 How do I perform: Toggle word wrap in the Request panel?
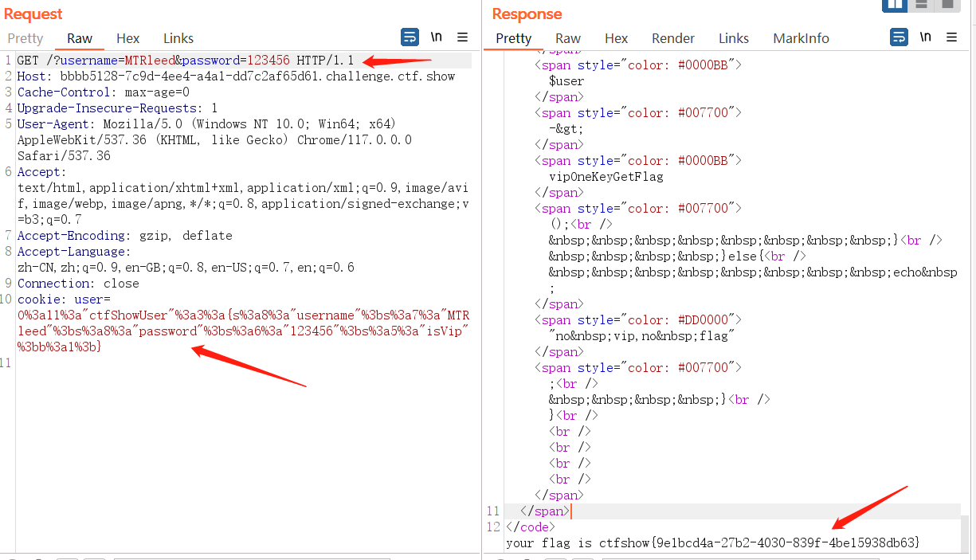(410, 37)
